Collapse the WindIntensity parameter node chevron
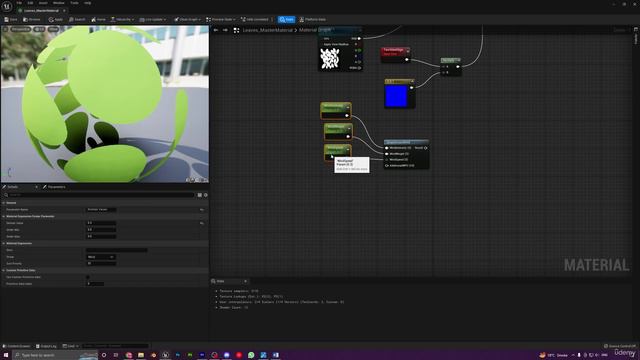 coord(348,107)
